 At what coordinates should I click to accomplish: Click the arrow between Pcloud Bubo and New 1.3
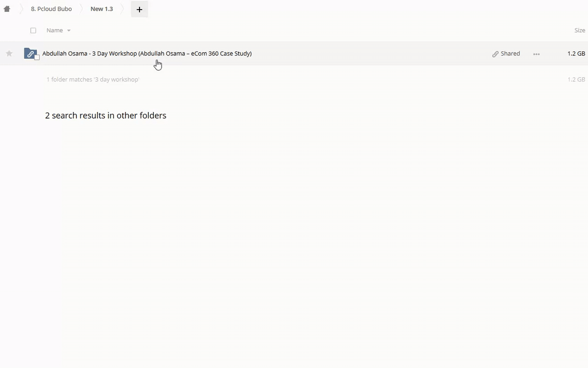(x=81, y=9)
